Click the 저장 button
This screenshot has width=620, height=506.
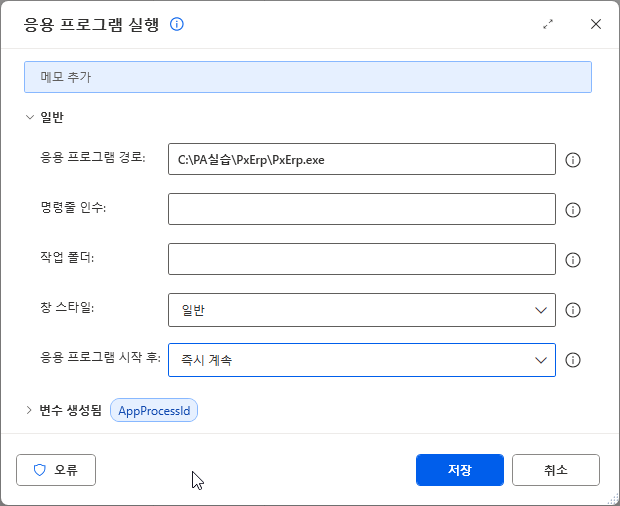click(460, 470)
